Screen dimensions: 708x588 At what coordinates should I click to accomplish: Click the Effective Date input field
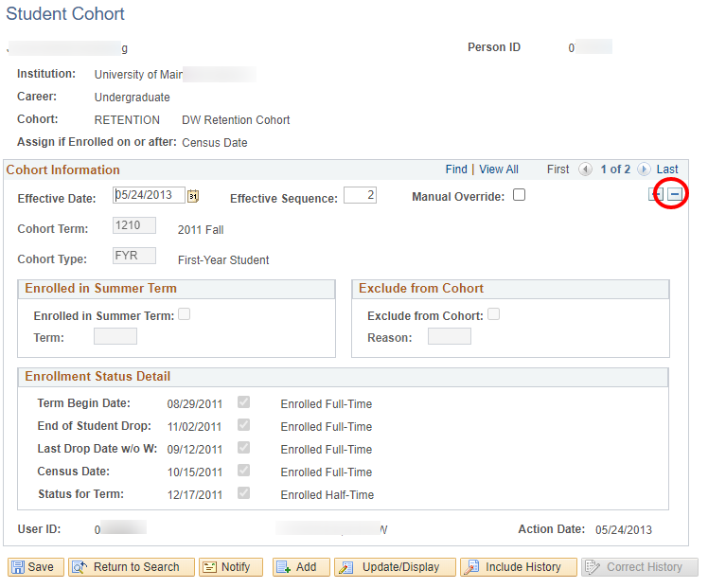tap(149, 195)
